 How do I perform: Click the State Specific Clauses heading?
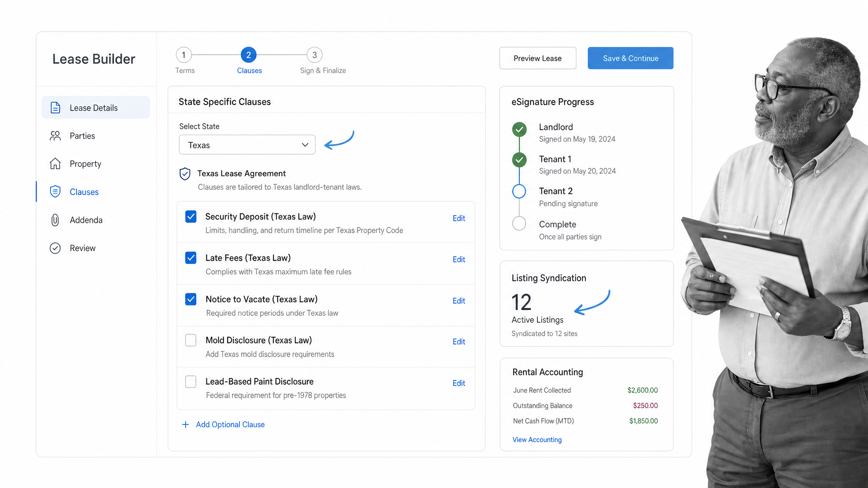coord(225,102)
